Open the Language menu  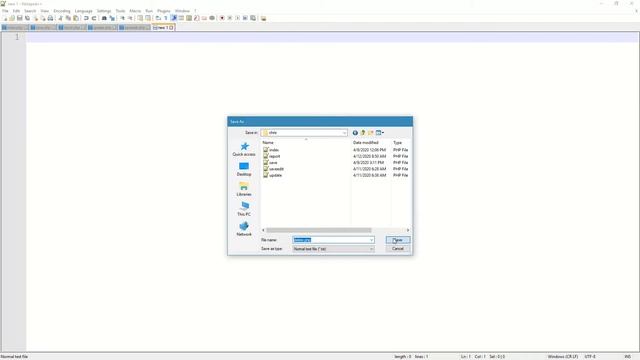84,11
